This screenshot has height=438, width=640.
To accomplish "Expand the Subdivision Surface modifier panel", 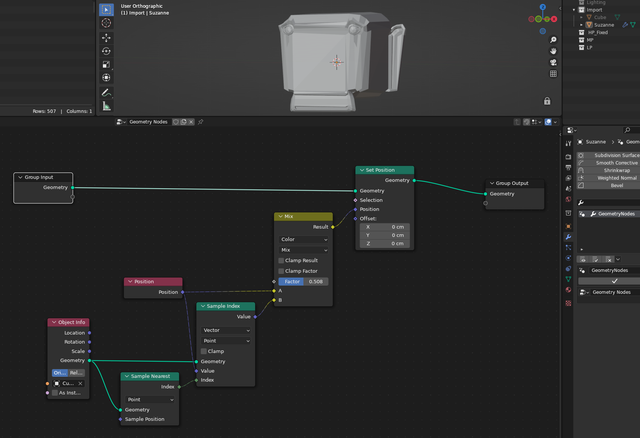I will pyautogui.click(x=608, y=155).
